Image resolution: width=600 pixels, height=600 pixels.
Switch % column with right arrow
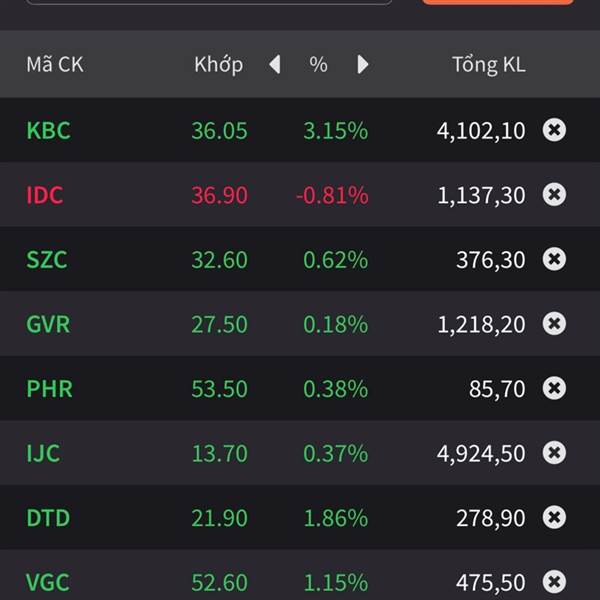pos(363,64)
